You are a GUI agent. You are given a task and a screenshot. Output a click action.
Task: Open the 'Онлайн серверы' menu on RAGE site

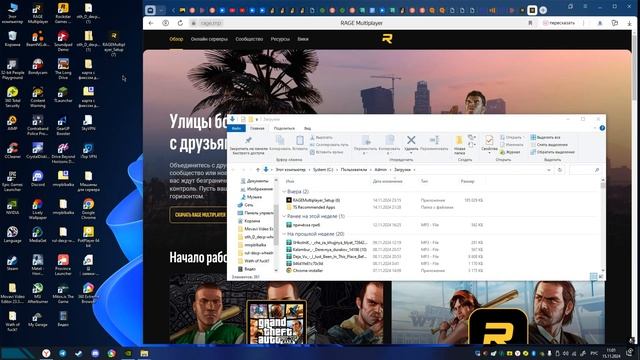[x=209, y=39]
